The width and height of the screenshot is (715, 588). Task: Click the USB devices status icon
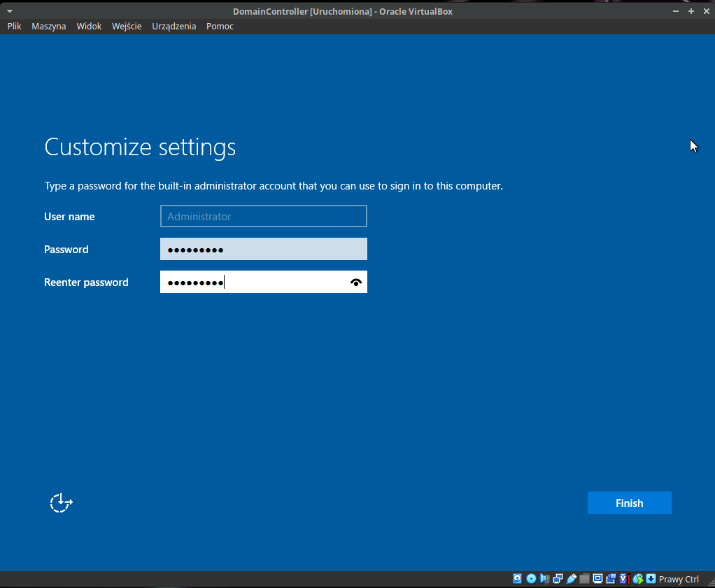coord(572,578)
